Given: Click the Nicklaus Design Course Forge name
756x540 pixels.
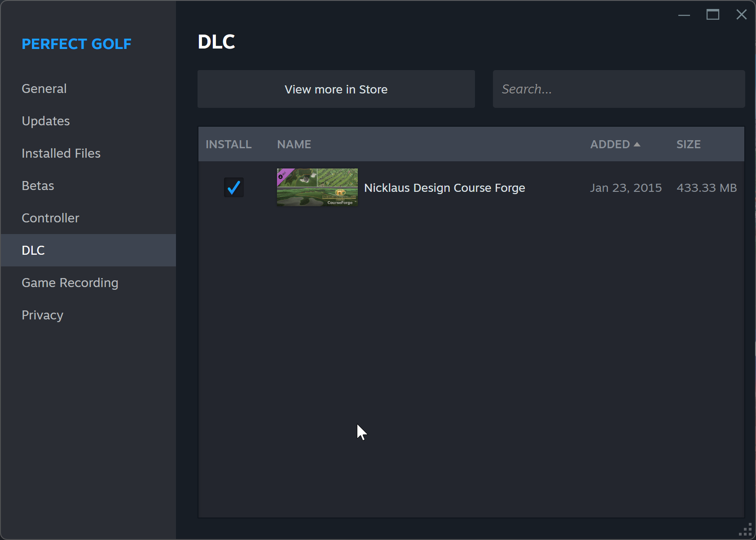Looking at the screenshot, I should (x=444, y=188).
